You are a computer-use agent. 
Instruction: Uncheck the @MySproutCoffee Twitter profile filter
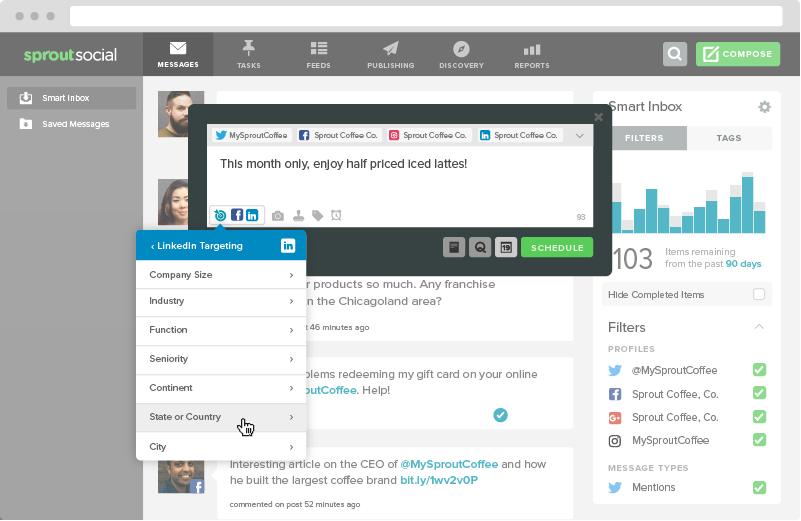(760, 370)
